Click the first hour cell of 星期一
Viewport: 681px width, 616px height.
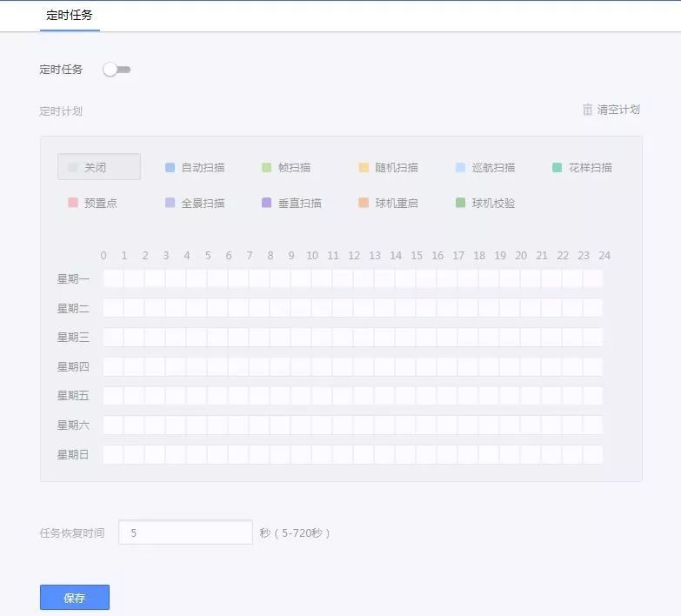(113, 279)
